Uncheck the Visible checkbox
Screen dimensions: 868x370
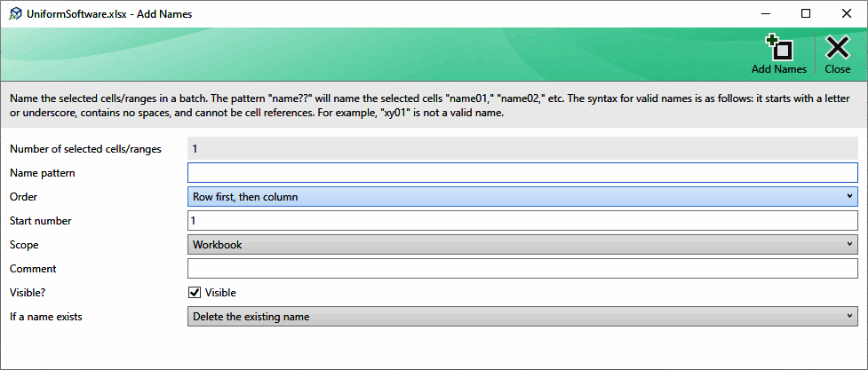tap(195, 293)
